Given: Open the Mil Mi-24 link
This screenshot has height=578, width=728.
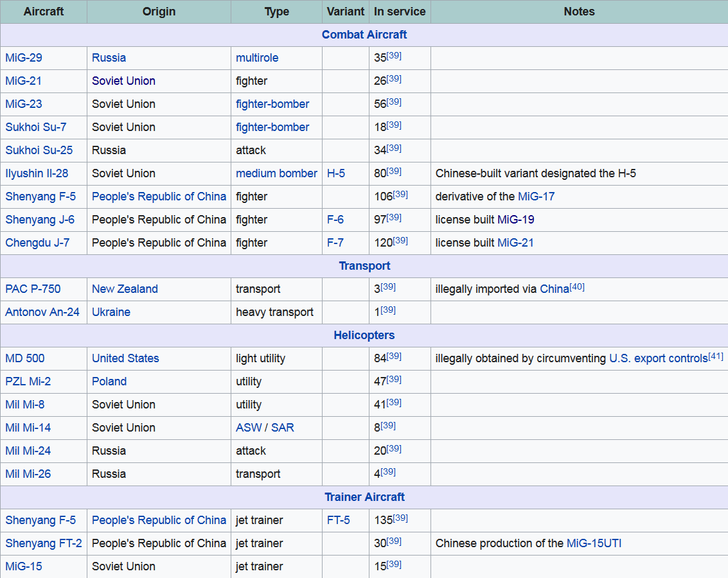Looking at the screenshot, I should click(28, 451).
